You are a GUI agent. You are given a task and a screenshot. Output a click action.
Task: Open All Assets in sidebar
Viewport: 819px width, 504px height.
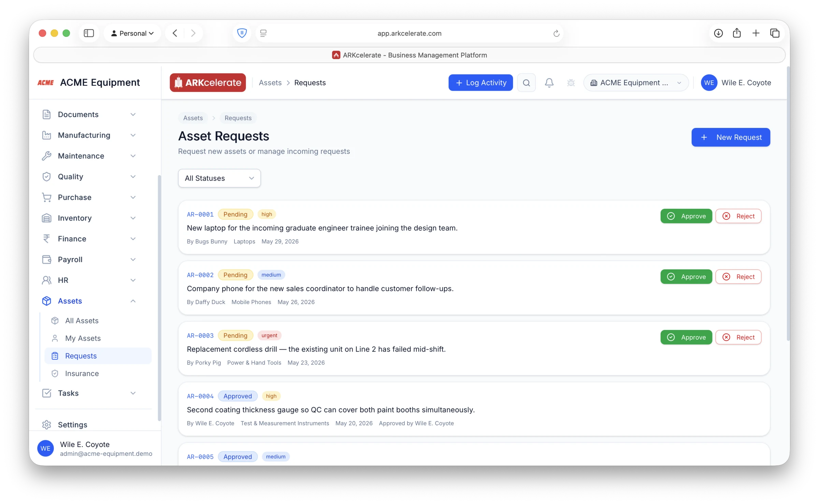pyautogui.click(x=98, y=321)
